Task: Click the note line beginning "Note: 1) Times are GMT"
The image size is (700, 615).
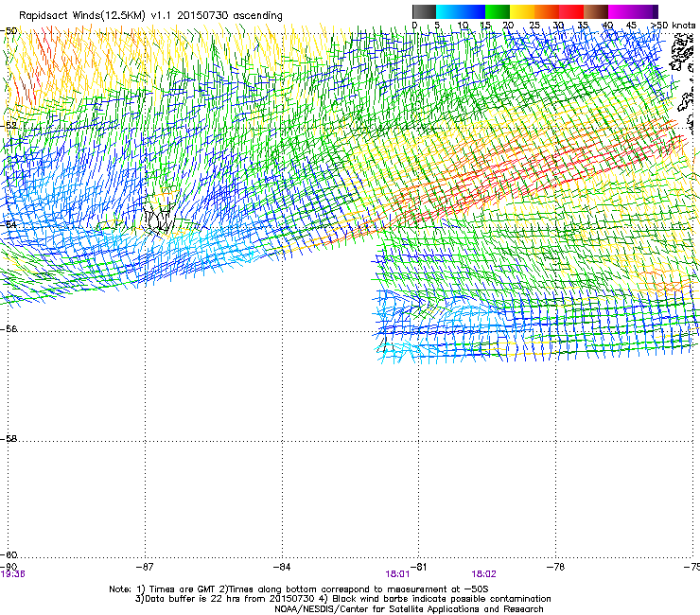Action: (299, 589)
